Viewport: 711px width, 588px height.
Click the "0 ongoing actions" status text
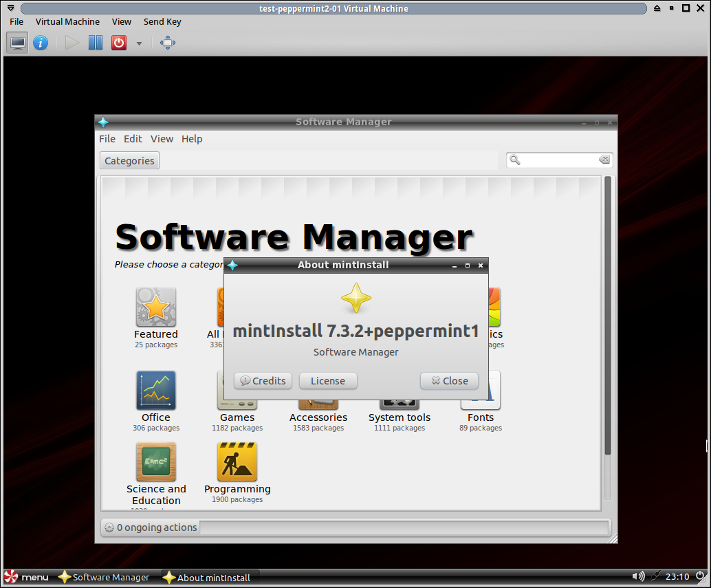(157, 527)
